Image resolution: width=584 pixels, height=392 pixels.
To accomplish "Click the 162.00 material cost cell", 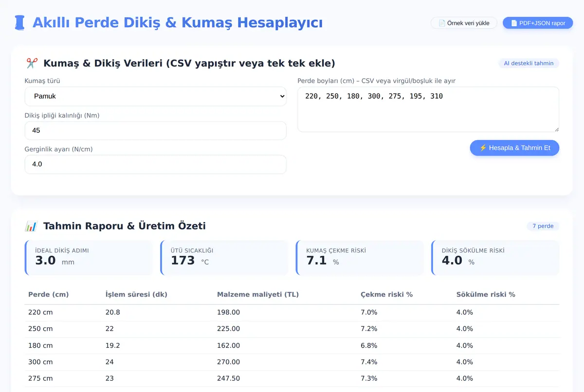I will [x=228, y=345].
